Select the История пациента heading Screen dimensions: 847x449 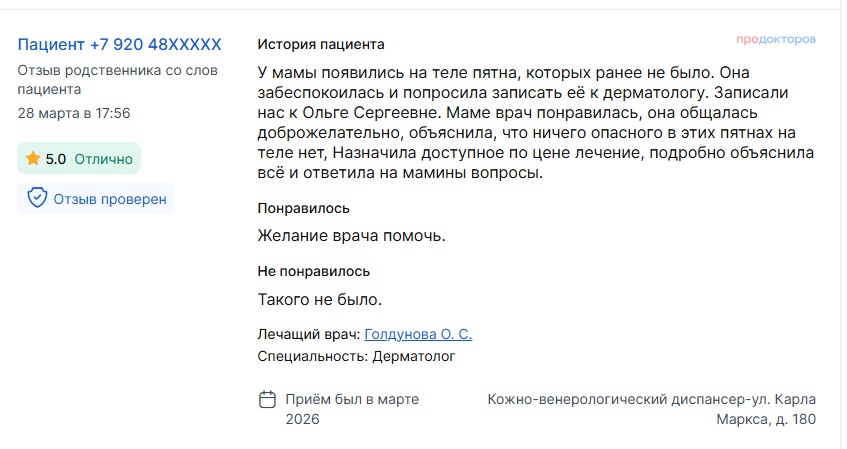point(321,45)
